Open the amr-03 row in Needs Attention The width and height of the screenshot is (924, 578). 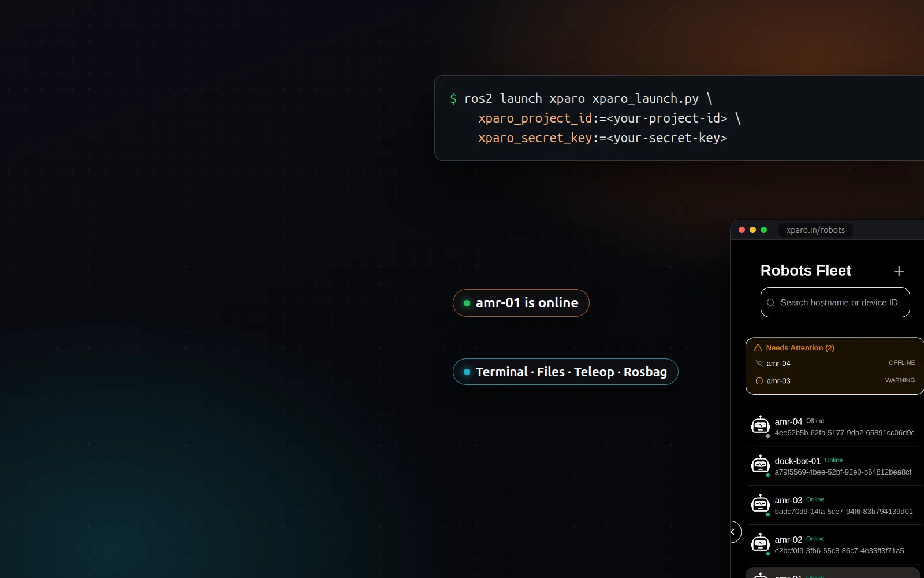coord(835,381)
